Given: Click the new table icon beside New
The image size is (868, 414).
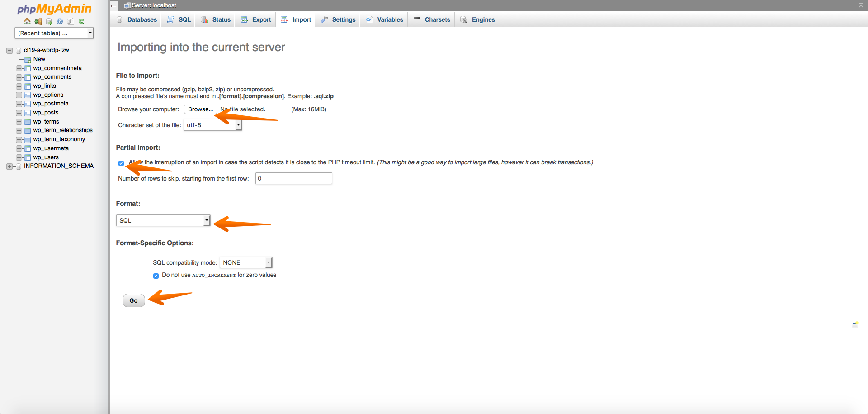Looking at the screenshot, I should [x=28, y=59].
